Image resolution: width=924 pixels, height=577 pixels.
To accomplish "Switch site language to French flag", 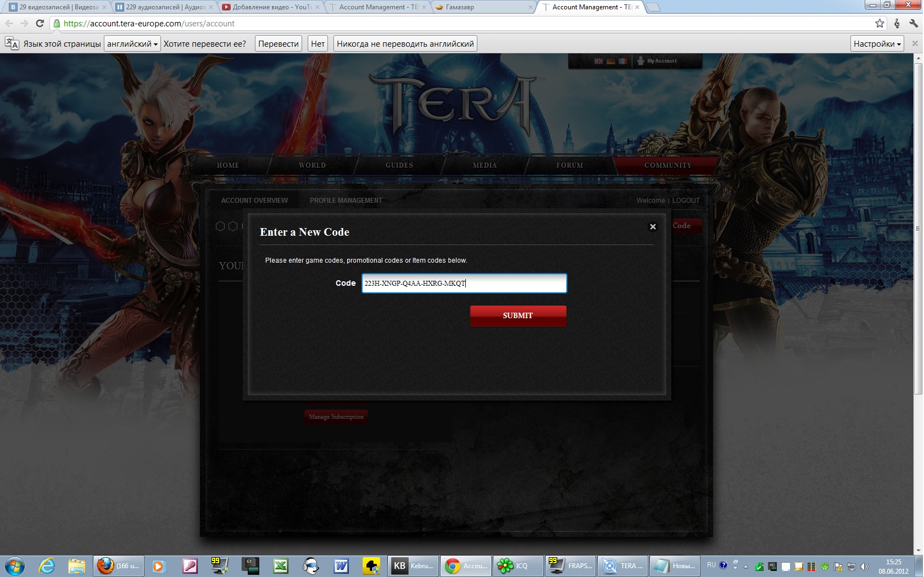I will [x=622, y=61].
